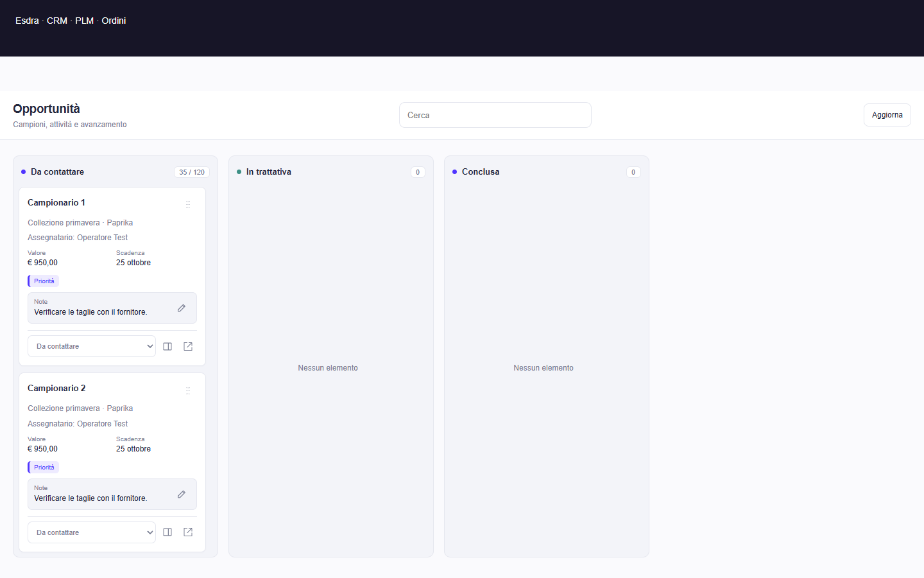The width and height of the screenshot is (924, 578).
Task: Edit the note on Campionario 2 with pencil icon
Action: click(182, 495)
